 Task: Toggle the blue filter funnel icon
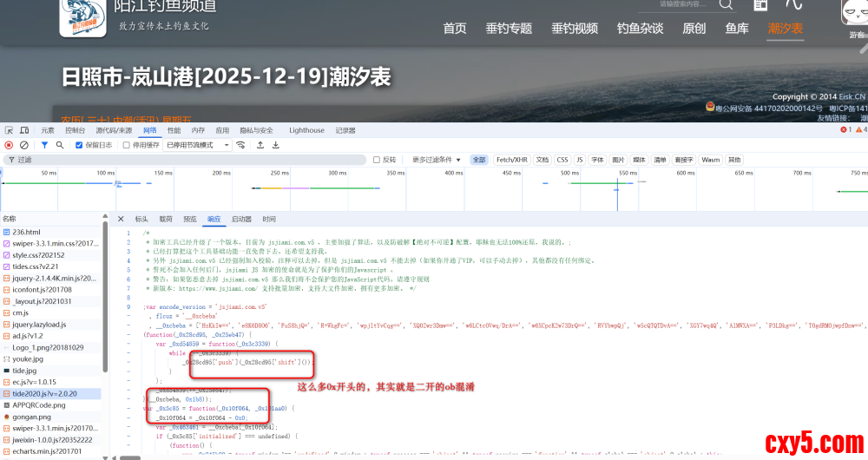[x=44, y=145]
